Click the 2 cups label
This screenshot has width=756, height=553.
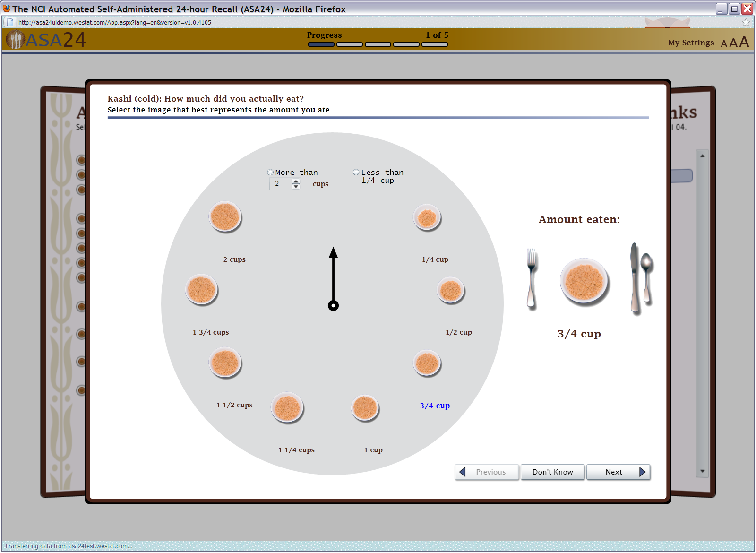[234, 259]
